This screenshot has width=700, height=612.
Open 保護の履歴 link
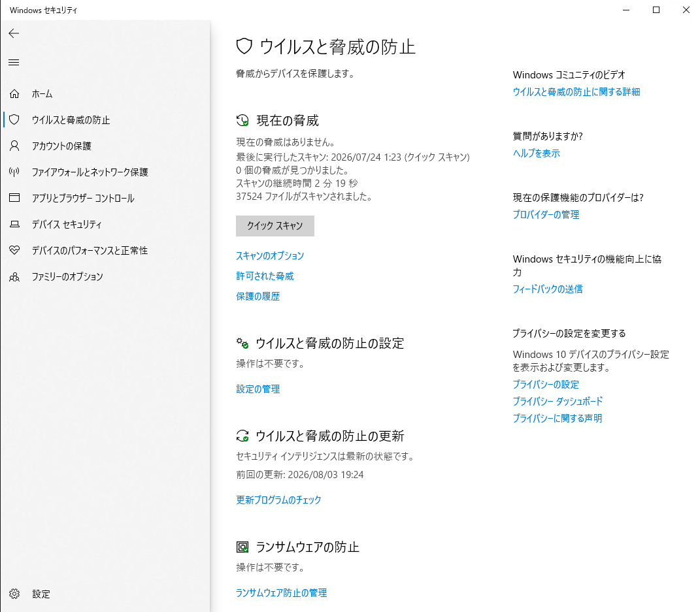258,296
